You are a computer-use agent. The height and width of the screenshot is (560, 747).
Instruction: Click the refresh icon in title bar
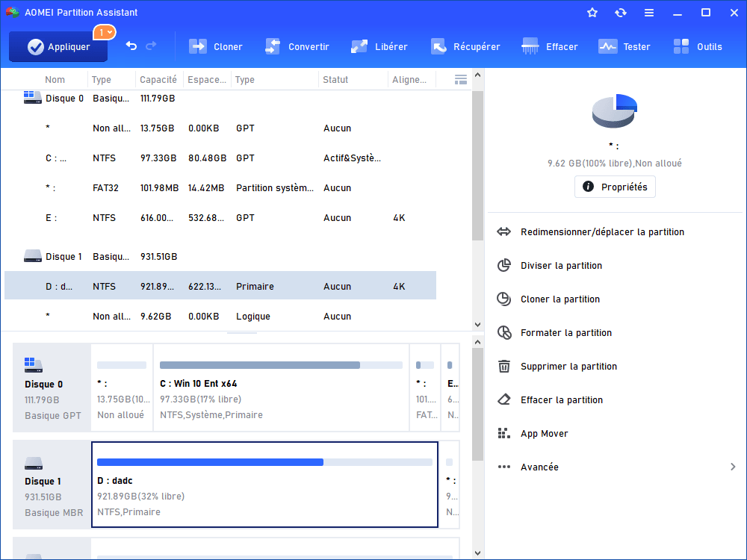click(x=621, y=13)
